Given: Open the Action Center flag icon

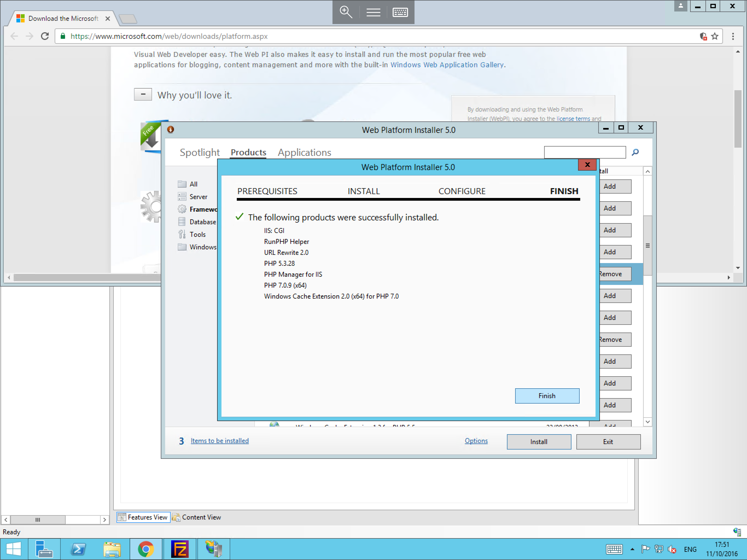Looking at the screenshot, I should [645, 549].
